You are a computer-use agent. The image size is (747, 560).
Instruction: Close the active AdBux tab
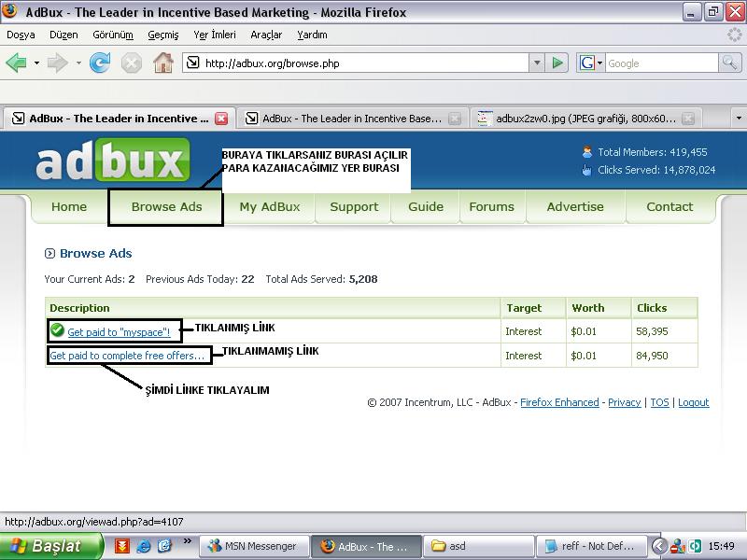tap(221, 119)
